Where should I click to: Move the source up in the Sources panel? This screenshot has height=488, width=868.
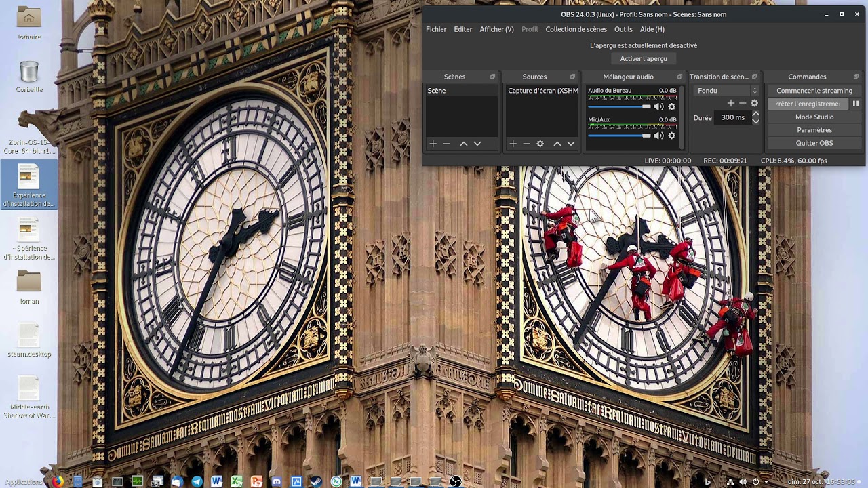(x=557, y=144)
